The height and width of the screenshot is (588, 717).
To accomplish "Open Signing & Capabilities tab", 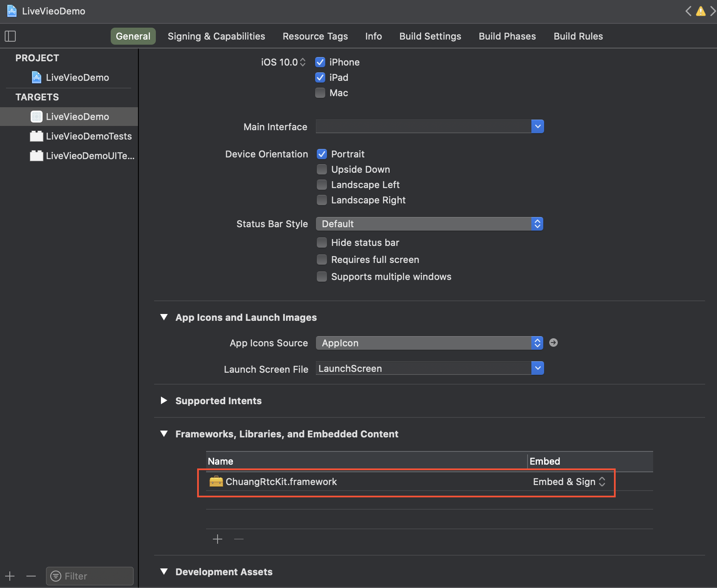I will pyautogui.click(x=216, y=36).
